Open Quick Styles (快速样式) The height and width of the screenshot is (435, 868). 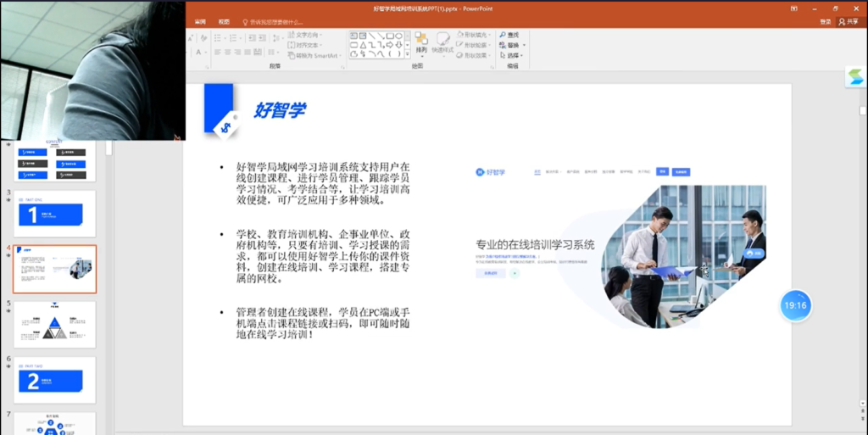tap(442, 43)
